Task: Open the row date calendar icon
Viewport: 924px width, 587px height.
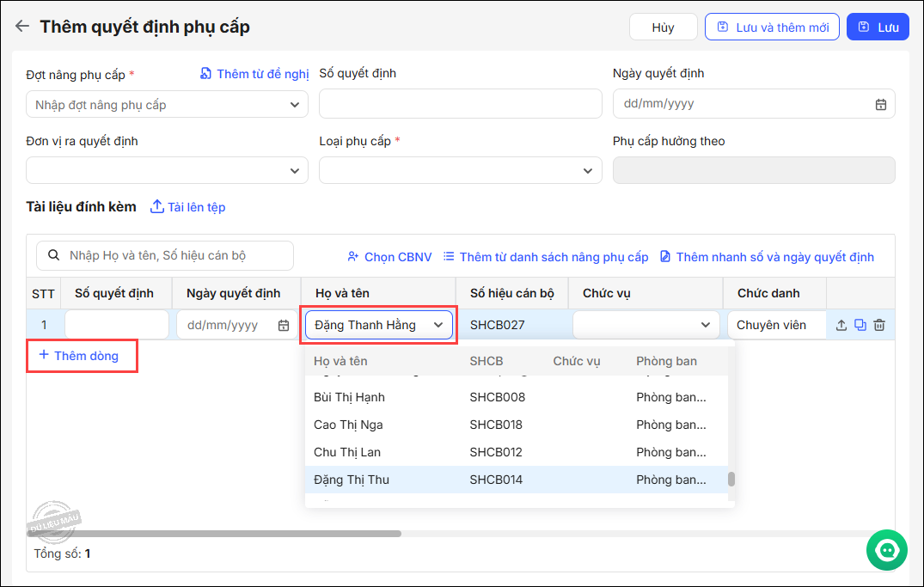Action: click(x=284, y=325)
